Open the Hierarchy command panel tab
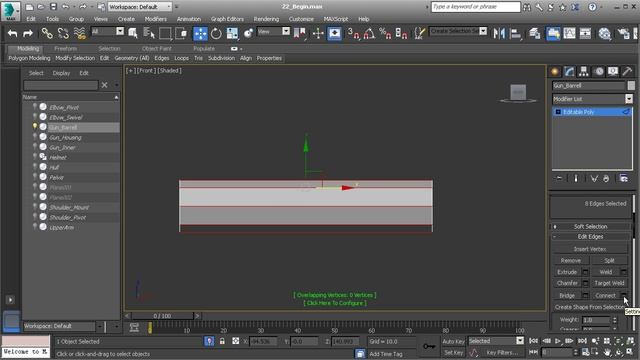This screenshot has height=360, width=640. click(x=584, y=71)
